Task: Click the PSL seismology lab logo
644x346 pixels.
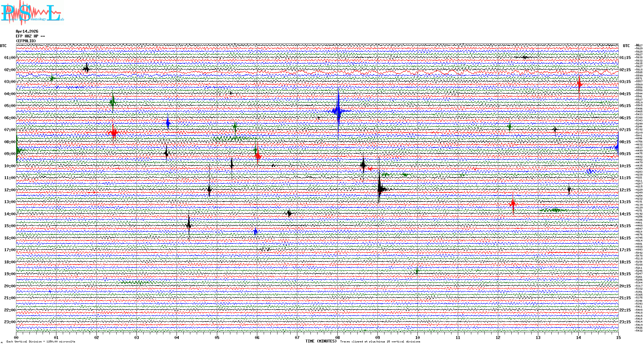Action: (x=32, y=13)
